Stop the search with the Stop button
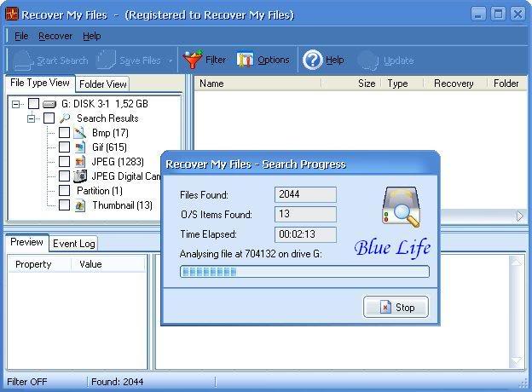Viewport: 532px width, 392px height. [396, 307]
